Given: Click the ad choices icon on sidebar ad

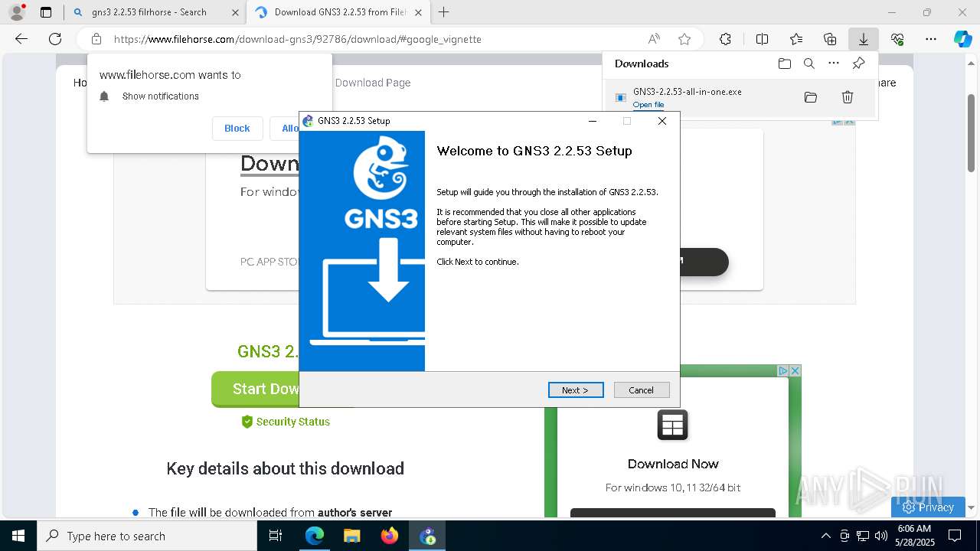Looking at the screenshot, I should point(783,370).
